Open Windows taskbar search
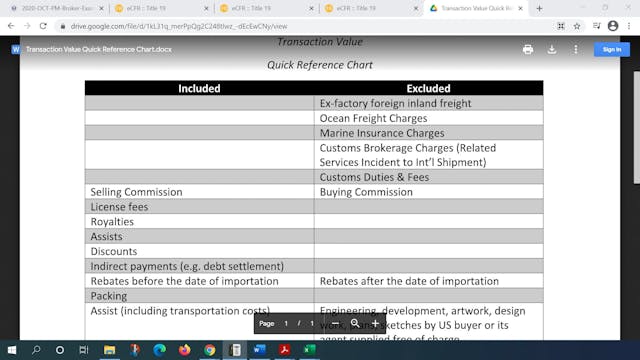 coord(36,350)
